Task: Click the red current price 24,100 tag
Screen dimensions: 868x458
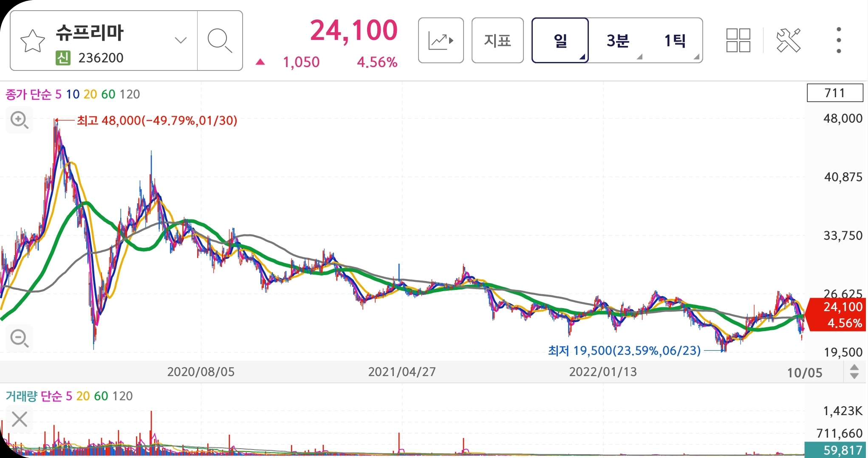Action: [x=836, y=315]
